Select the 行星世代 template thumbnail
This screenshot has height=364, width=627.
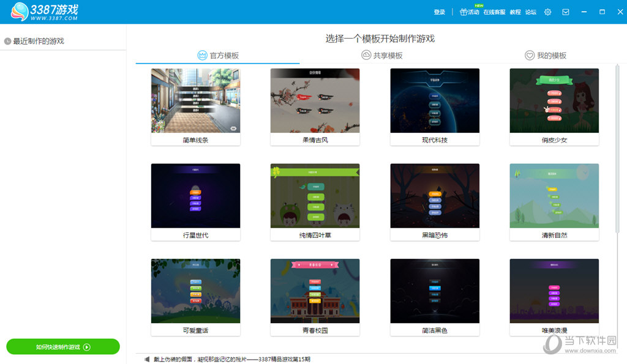pos(195,196)
